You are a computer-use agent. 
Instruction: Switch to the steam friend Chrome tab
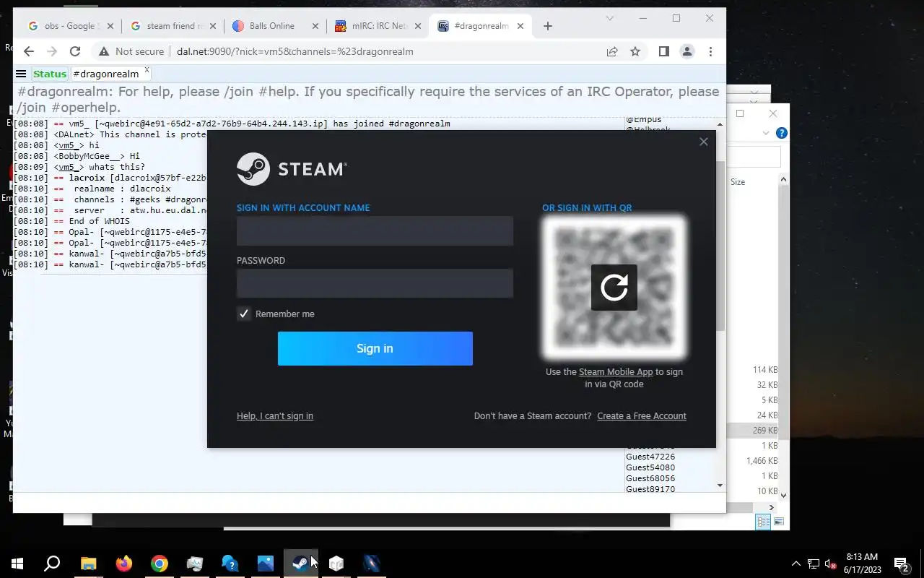[x=173, y=26]
